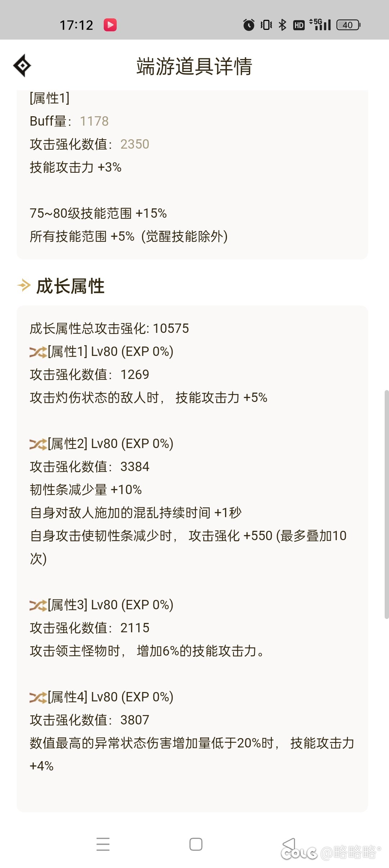389x868 pixels.
Task: Tap the diamond app logo in top bar
Action: click(22, 66)
